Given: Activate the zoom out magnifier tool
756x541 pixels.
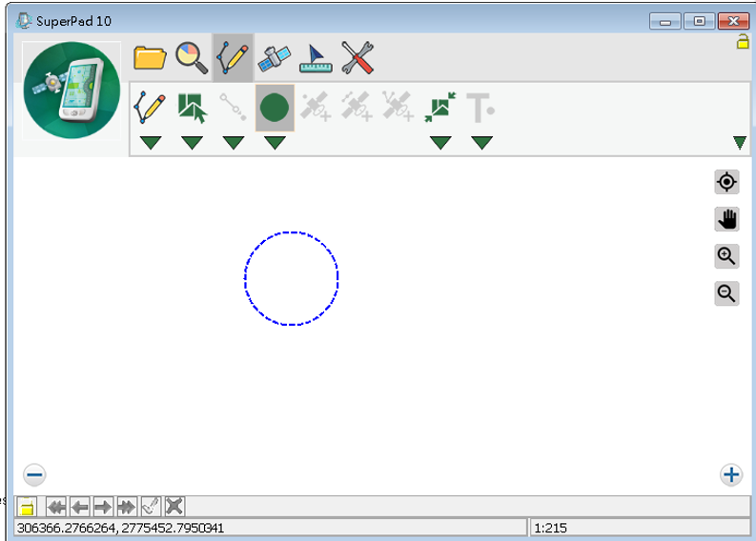Looking at the screenshot, I should click(x=726, y=293).
